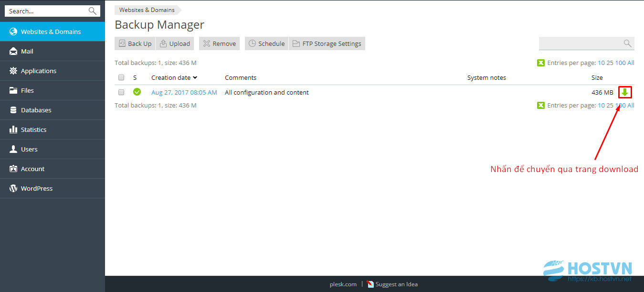Set bottom entries per page to 25
The height and width of the screenshot is (292, 644).
tap(610, 105)
